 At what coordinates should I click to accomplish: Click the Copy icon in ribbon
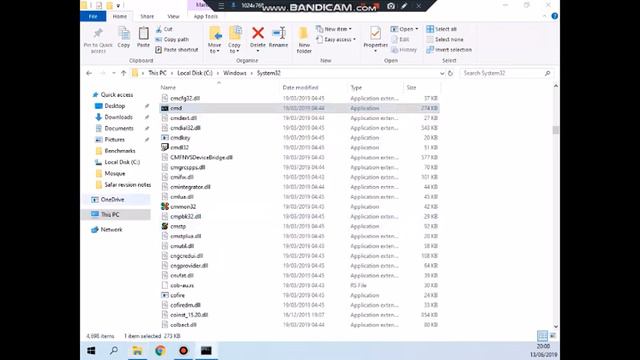[x=124, y=33]
